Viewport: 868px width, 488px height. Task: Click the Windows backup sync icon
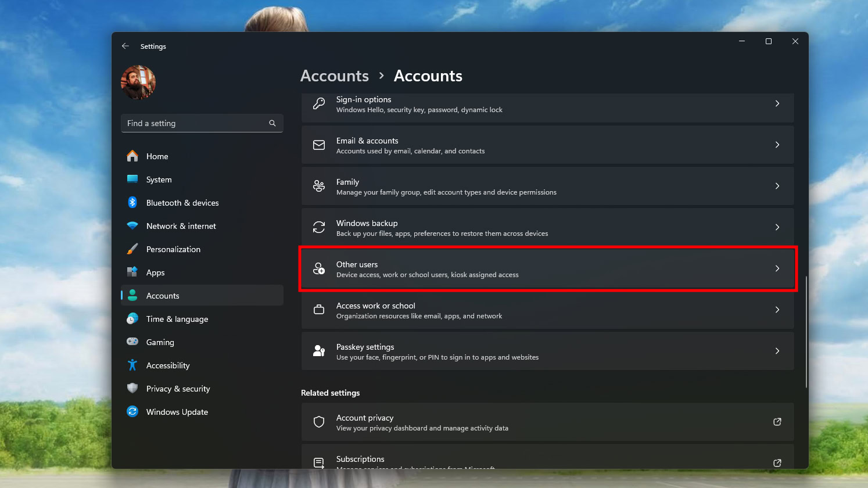coord(319,227)
